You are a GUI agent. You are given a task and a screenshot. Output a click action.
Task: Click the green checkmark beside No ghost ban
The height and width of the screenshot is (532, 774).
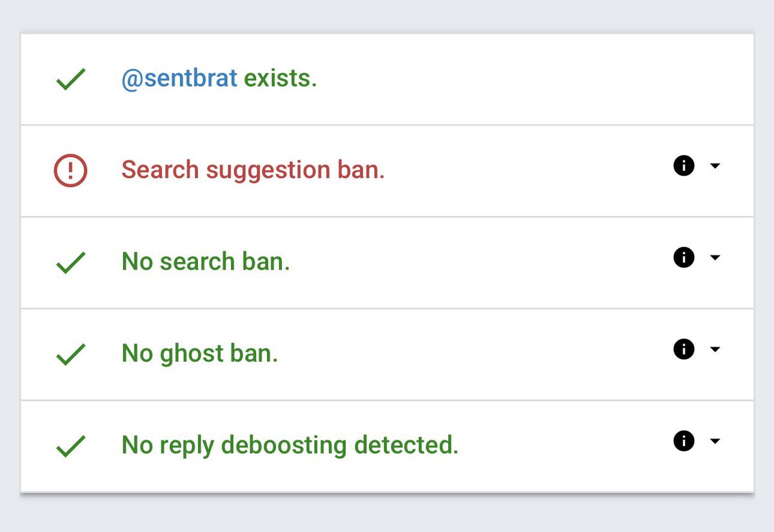70,355
